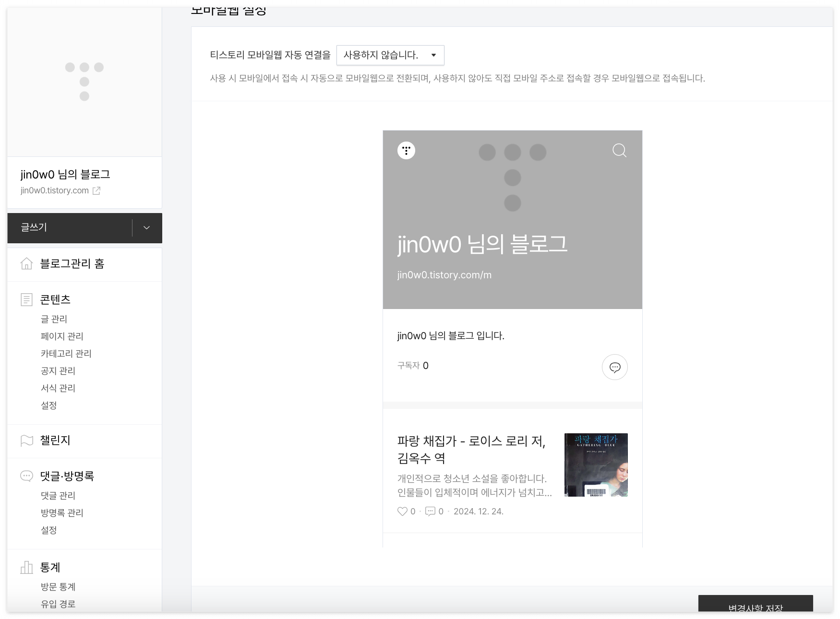Go to 페이지 관리
The width and height of the screenshot is (840, 619).
pos(62,336)
